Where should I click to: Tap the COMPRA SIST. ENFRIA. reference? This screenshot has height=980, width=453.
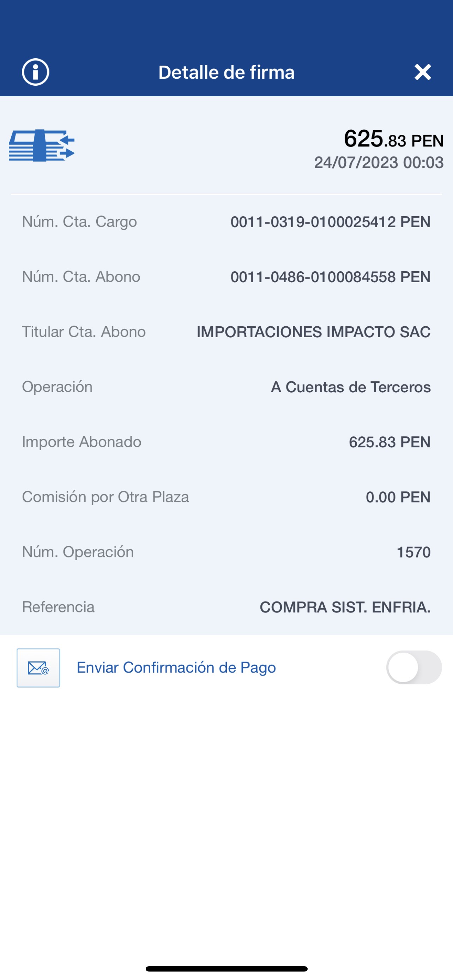(x=345, y=607)
